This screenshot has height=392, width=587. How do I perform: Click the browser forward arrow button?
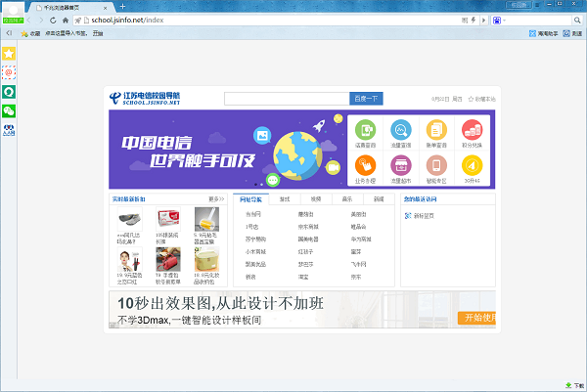[41, 21]
